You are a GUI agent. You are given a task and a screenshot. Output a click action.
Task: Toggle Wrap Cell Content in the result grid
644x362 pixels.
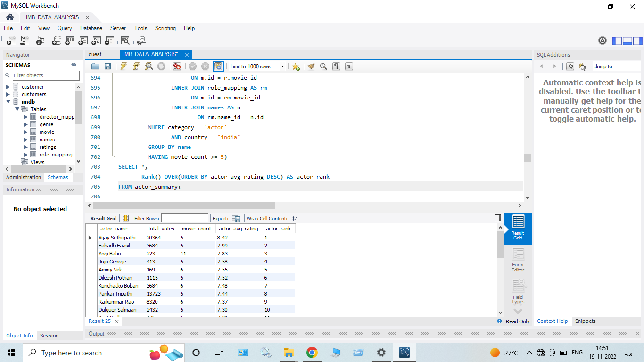click(x=294, y=218)
